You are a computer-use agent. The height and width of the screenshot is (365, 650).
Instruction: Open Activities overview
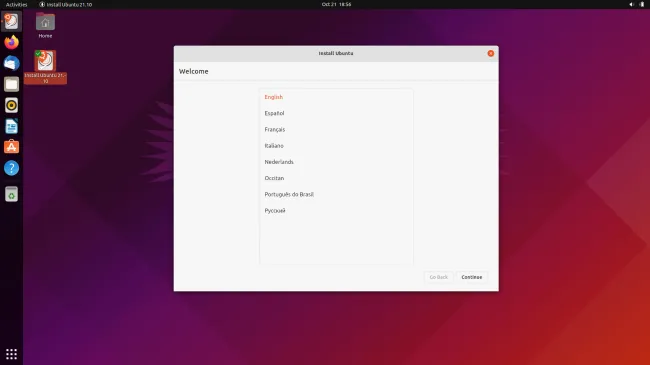[17, 4]
